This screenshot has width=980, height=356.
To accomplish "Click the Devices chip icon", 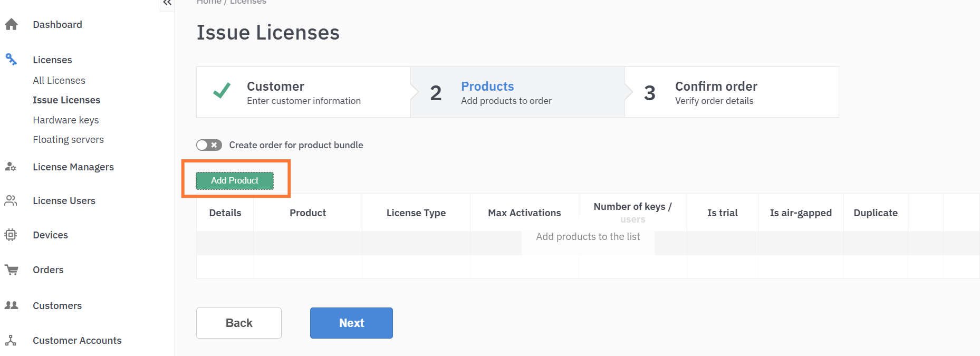I will (11, 235).
